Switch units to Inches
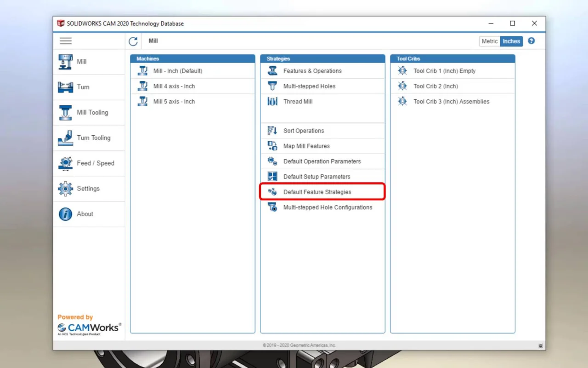 pyautogui.click(x=511, y=41)
